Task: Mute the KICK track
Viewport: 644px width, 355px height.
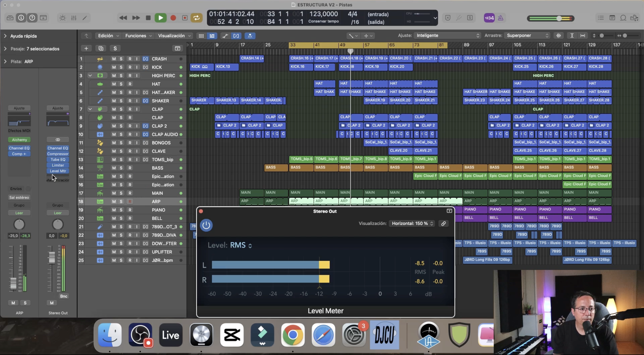Action: (x=114, y=67)
